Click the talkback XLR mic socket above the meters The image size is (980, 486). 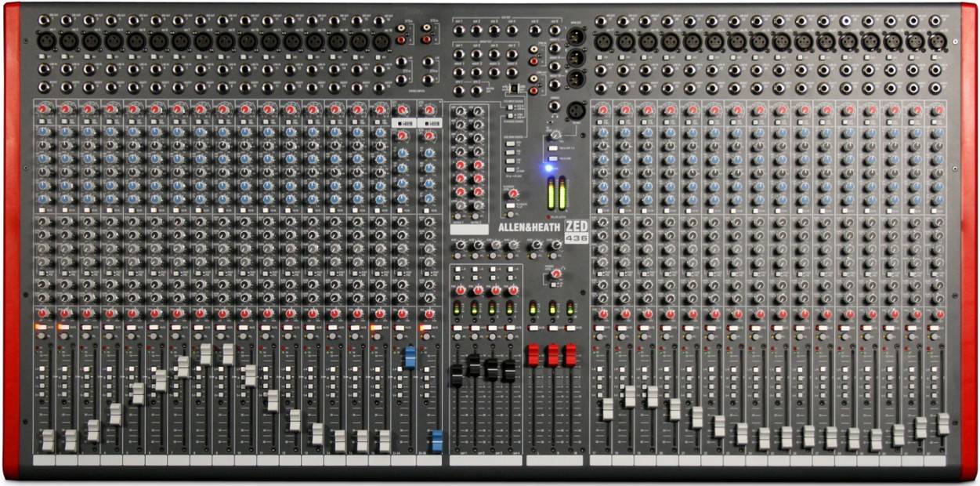click(x=577, y=111)
